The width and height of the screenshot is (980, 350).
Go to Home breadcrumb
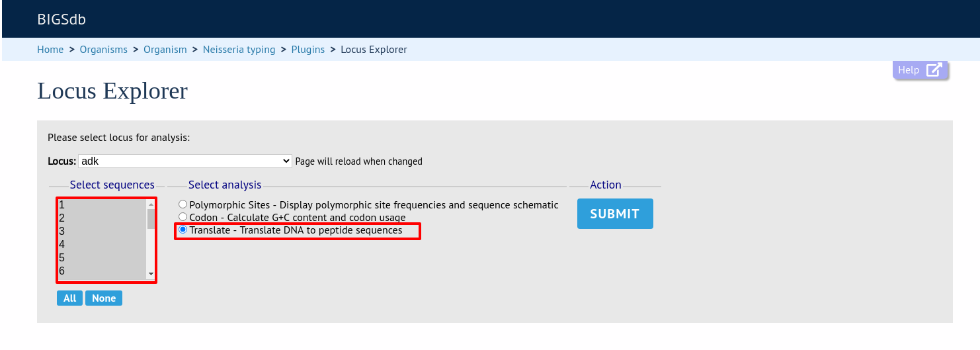[50, 50]
